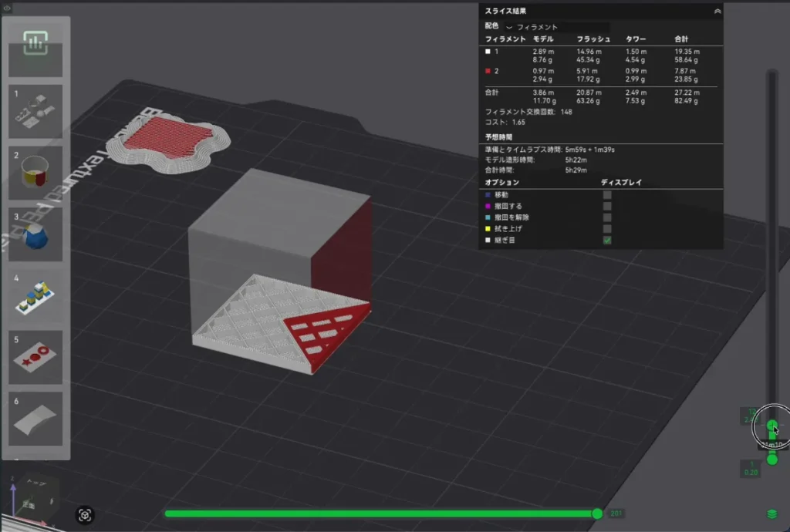Click the コスト 1.65 line
790x532 pixels.
pos(505,123)
